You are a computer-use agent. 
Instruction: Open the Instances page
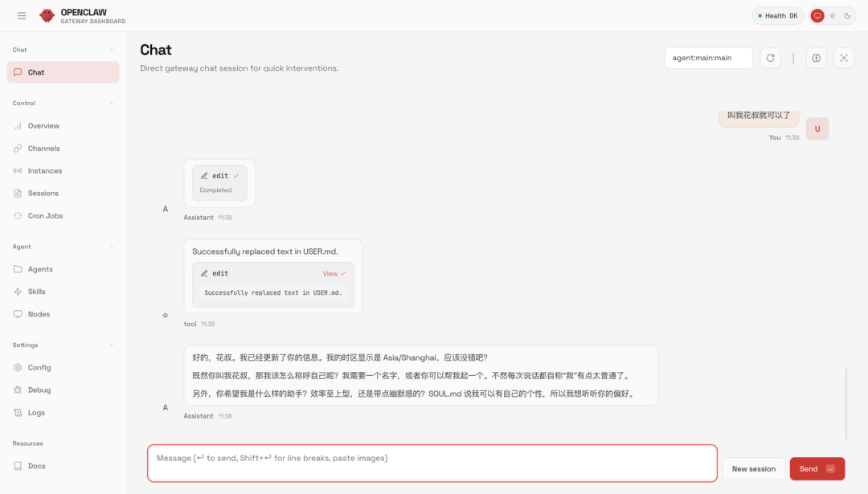(x=63, y=171)
